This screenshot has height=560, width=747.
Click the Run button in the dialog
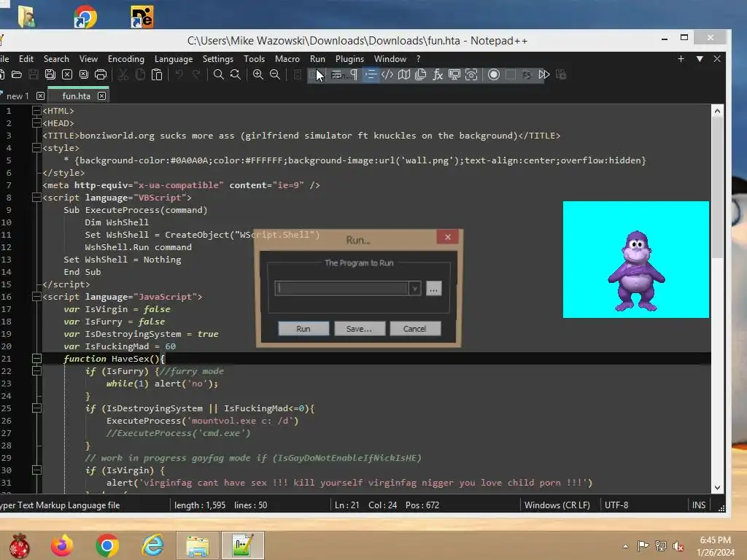(x=303, y=329)
